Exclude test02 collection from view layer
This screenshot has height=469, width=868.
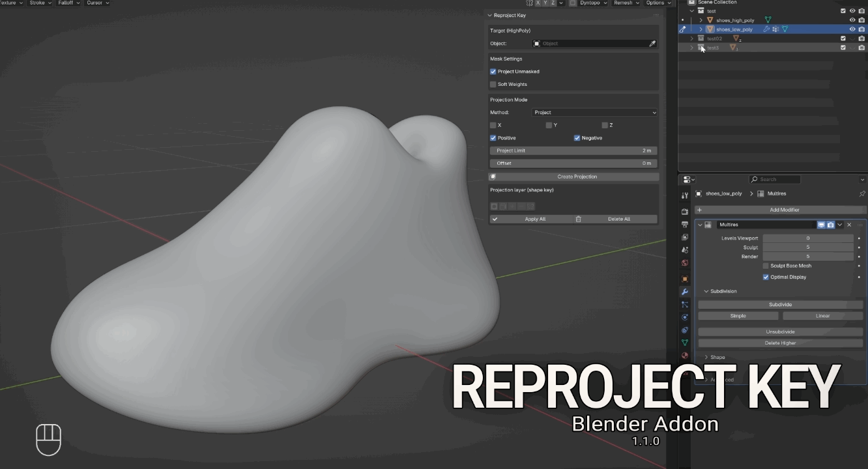843,38
